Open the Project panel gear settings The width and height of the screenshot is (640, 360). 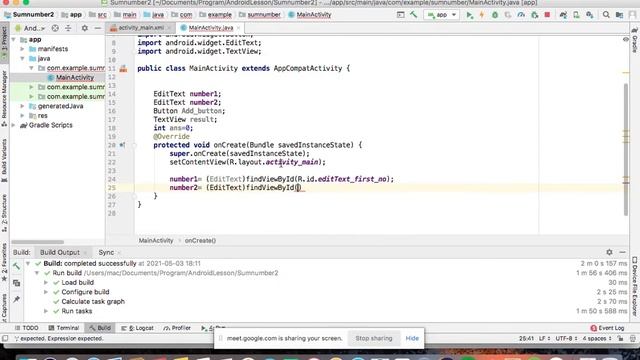point(84,28)
